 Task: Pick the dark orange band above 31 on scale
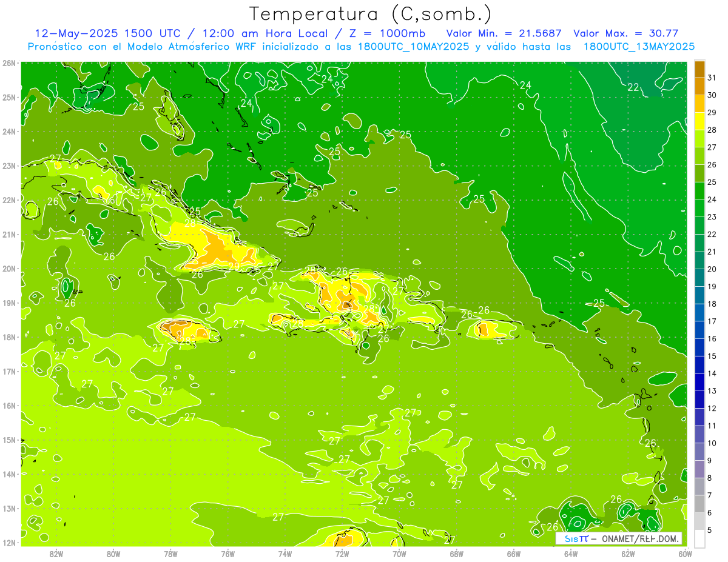point(699,69)
